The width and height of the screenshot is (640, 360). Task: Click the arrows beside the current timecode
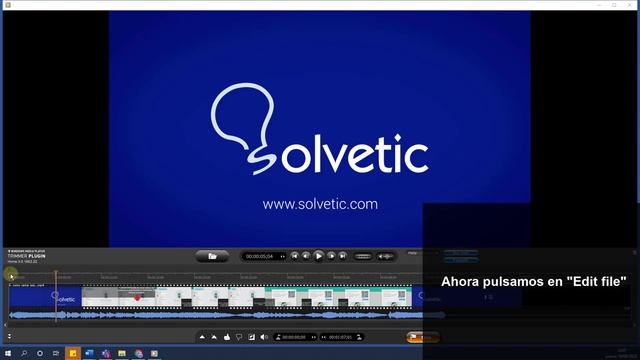pyautogui.click(x=282, y=256)
